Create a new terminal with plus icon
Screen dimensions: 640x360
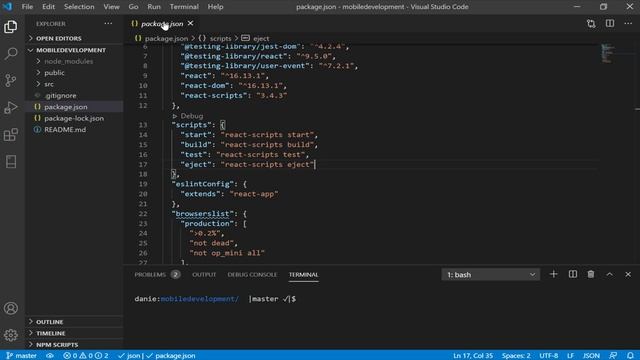pyautogui.click(x=553, y=274)
